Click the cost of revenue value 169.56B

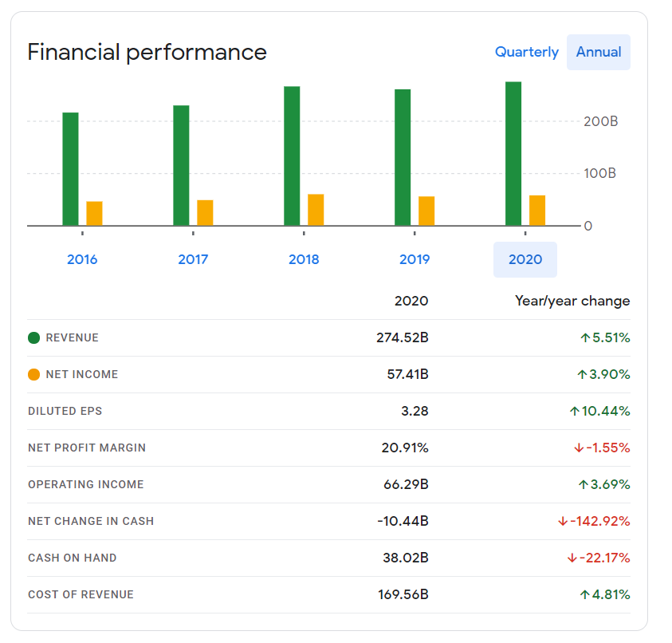[x=403, y=594]
